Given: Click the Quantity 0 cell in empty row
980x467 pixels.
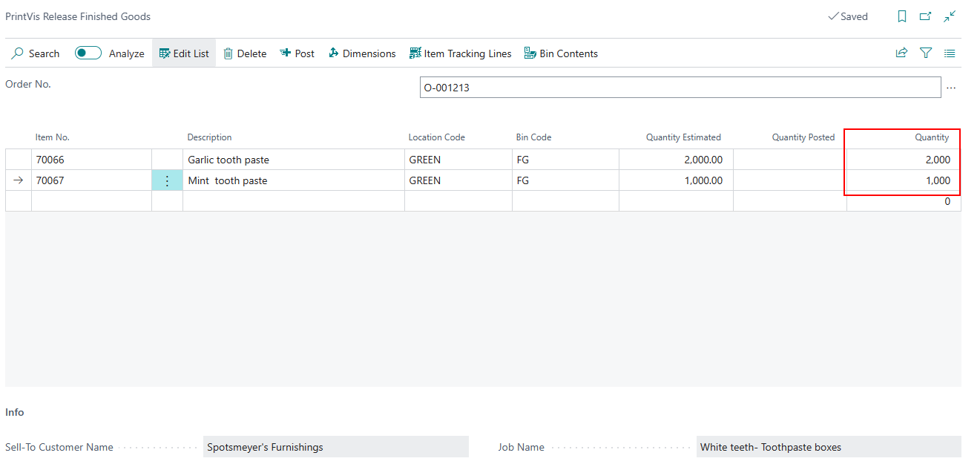Looking at the screenshot, I should click(x=904, y=201).
